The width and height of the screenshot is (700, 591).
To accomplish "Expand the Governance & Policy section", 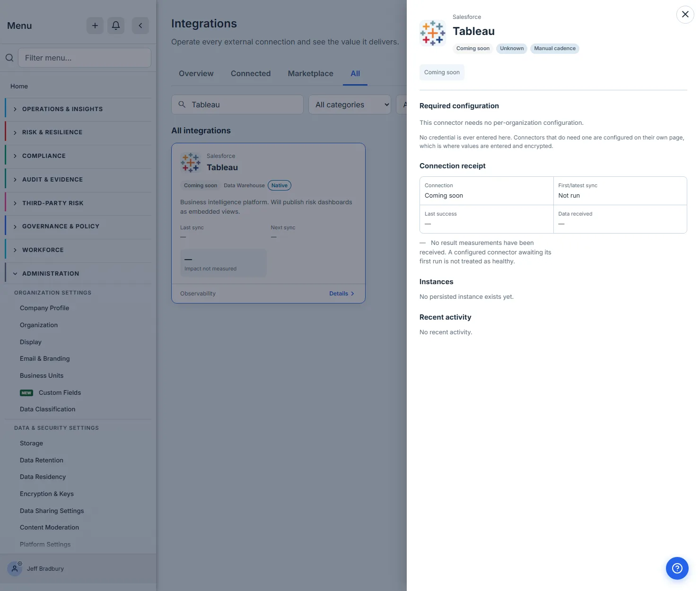I will point(78,226).
